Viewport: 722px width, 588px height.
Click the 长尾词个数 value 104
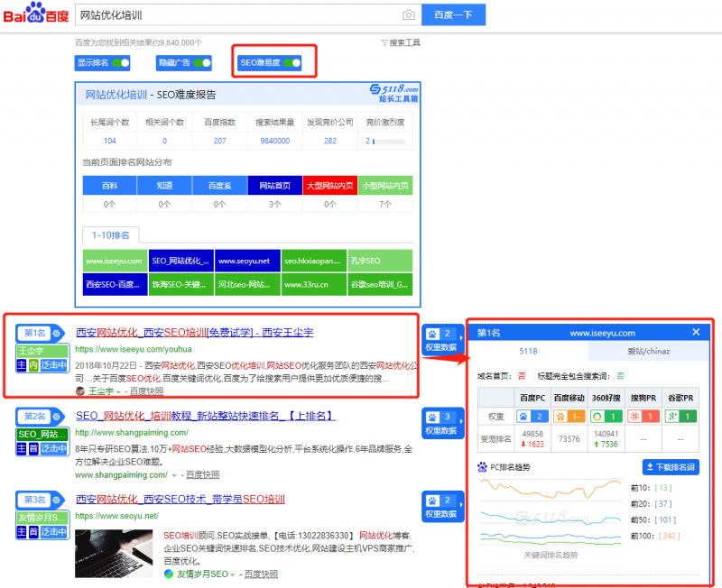coord(109,141)
